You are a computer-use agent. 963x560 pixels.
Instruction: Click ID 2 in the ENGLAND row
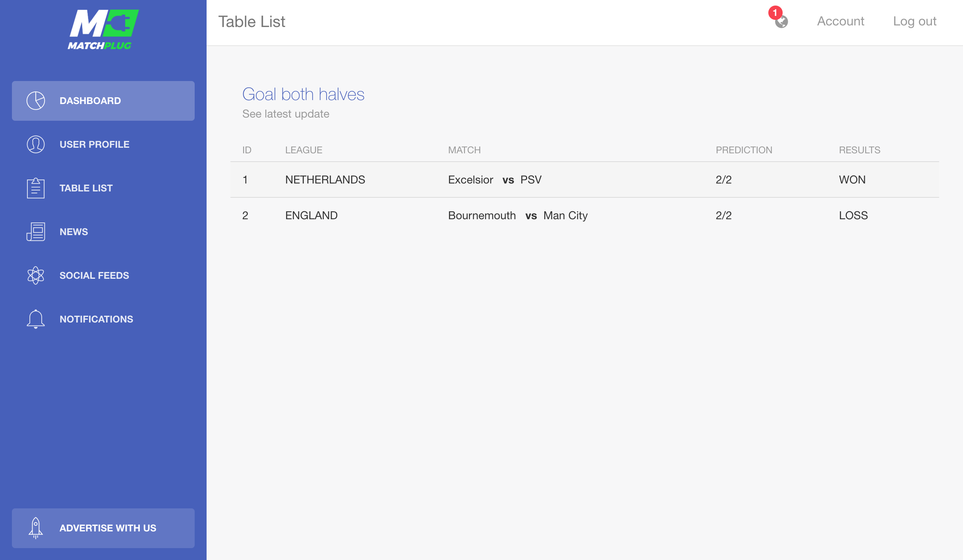point(245,216)
